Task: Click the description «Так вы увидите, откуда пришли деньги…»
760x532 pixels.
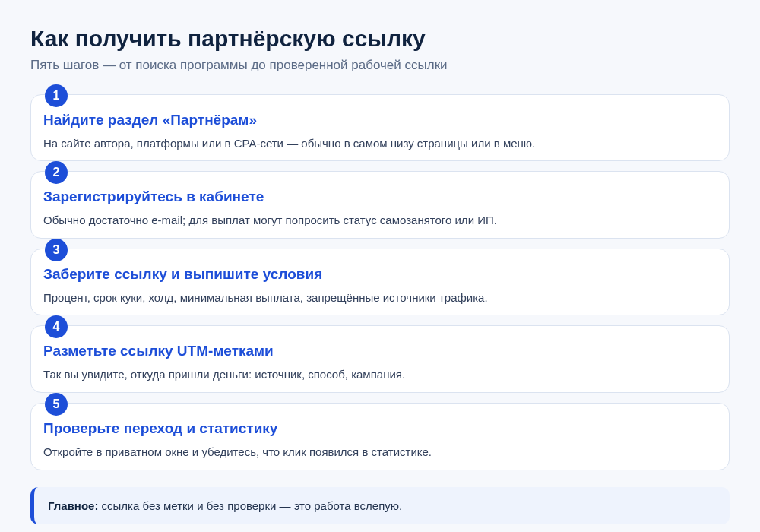Action: (224, 375)
